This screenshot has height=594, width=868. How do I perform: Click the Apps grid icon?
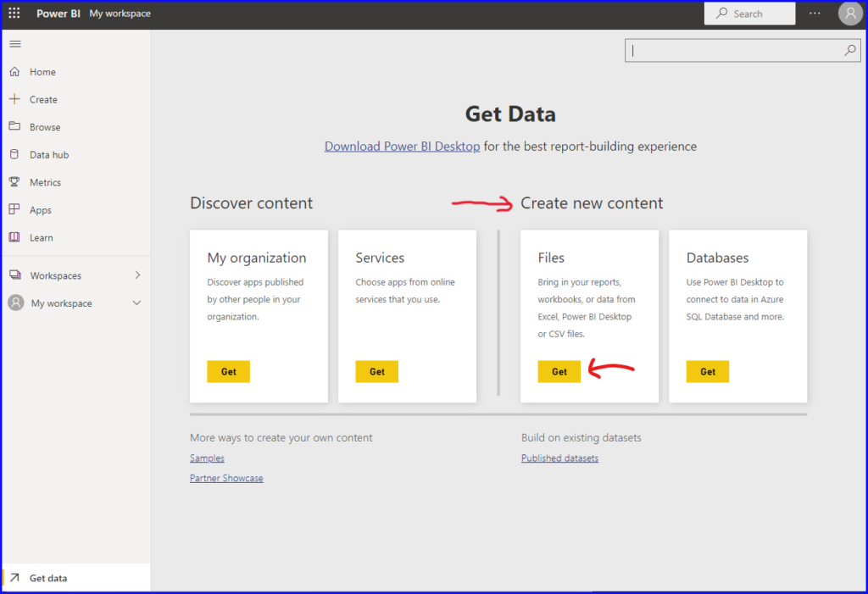click(14, 210)
